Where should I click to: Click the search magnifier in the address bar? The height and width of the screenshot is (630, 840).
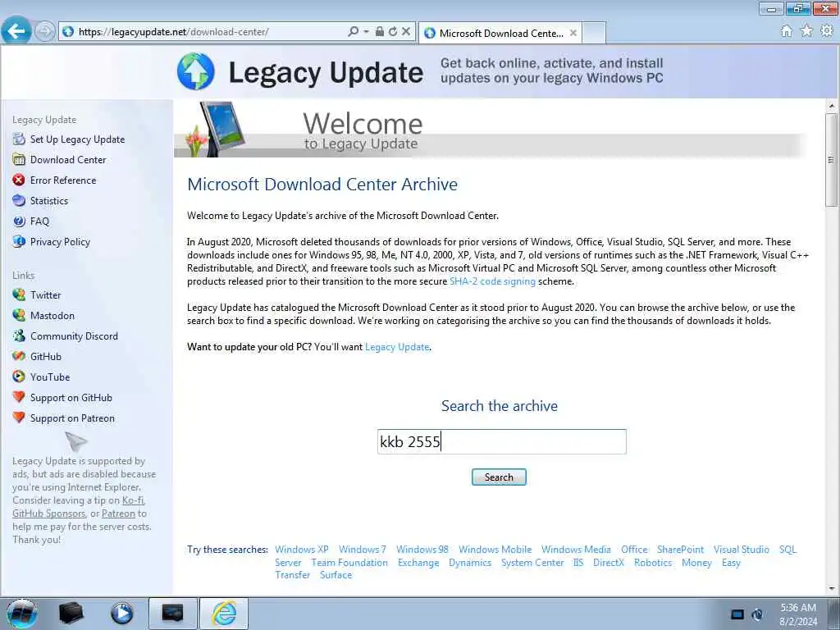353,32
